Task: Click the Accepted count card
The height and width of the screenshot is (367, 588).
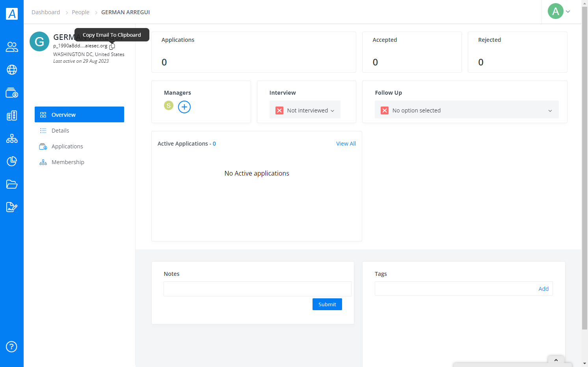Action: (412, 52)
